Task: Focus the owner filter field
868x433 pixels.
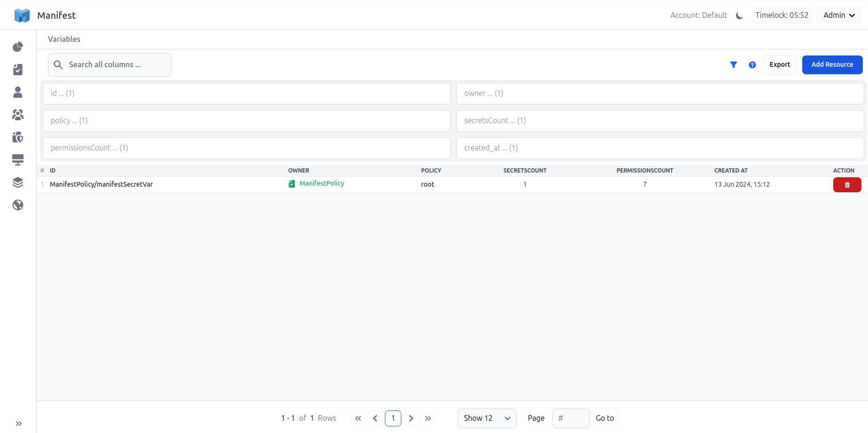Action: click(660, 94)
